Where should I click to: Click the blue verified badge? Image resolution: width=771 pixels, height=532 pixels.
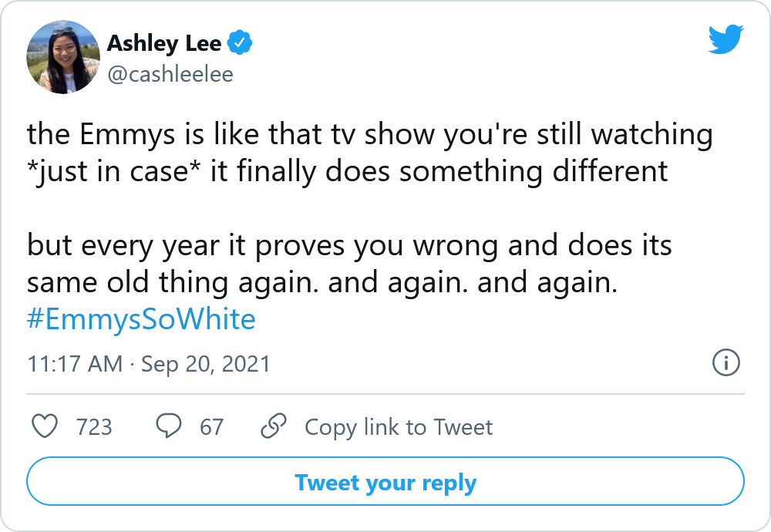(241, 44)
